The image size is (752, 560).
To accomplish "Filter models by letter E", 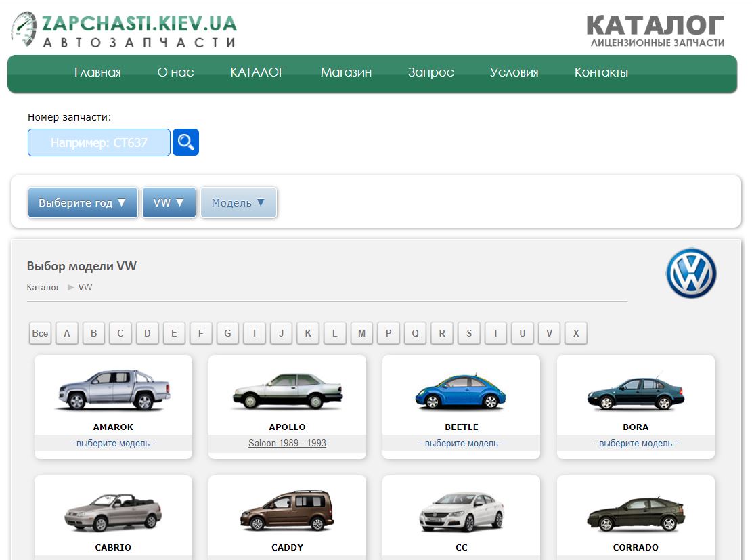I will pyautogui.click(x=174, y=333).
